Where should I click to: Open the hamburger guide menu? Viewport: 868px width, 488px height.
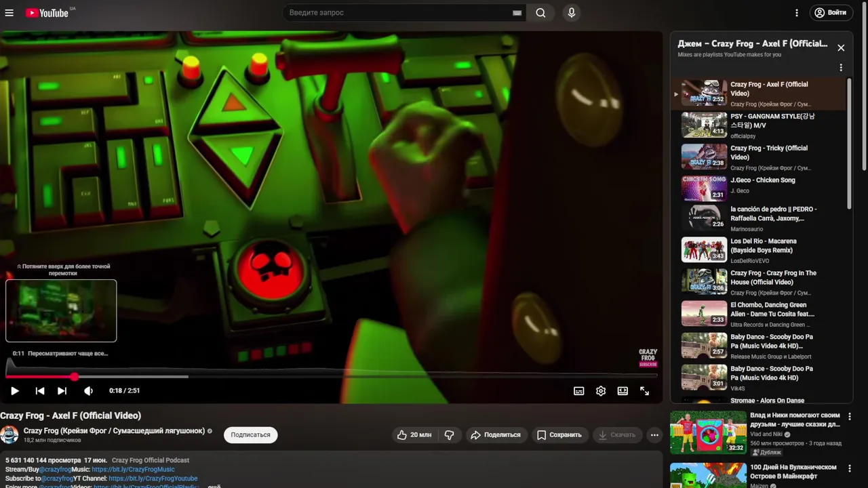(9, 13)
